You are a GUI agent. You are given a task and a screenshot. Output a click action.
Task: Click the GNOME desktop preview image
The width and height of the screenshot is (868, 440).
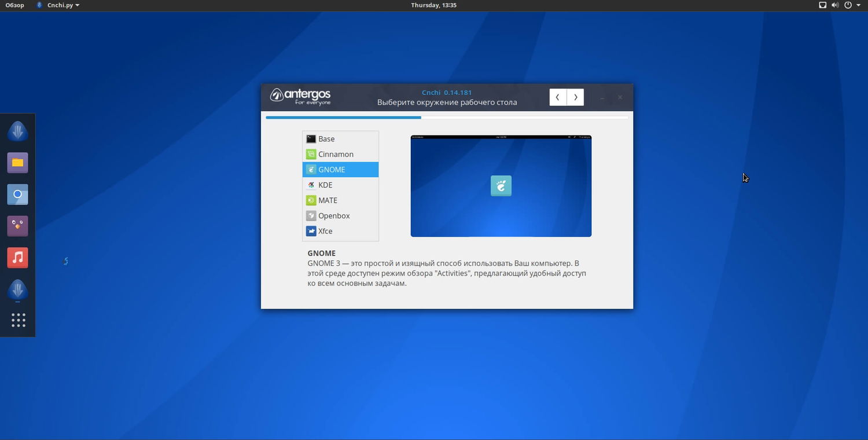[x=501, y=186]
